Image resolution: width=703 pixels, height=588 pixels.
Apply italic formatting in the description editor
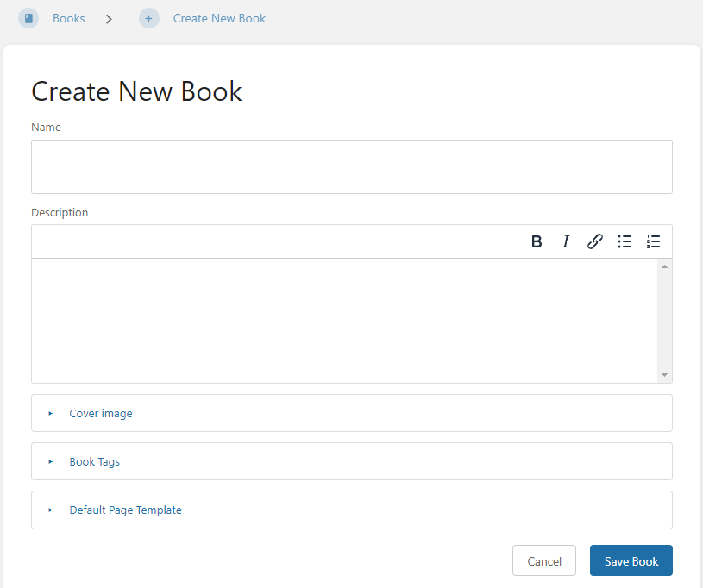[x=566, y=241]
